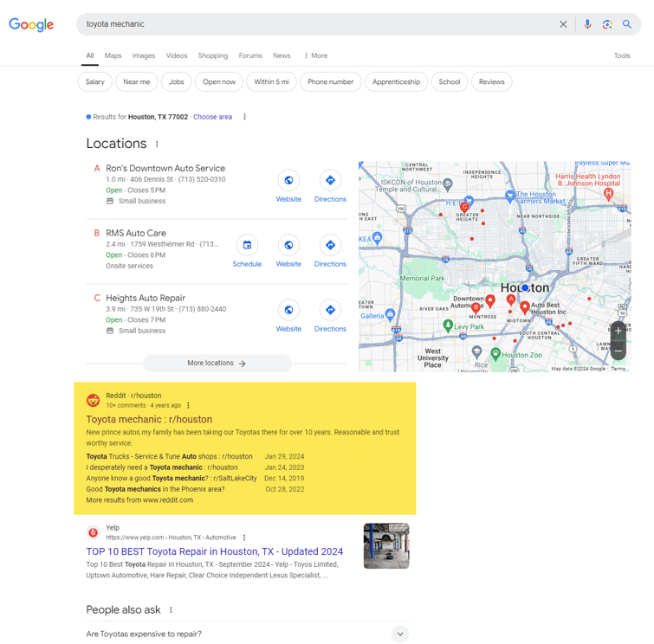Open 'I desperately need a Toyota mechanic' sublink
This screenshot has width=654, height=644.
[x=162, y=467]
